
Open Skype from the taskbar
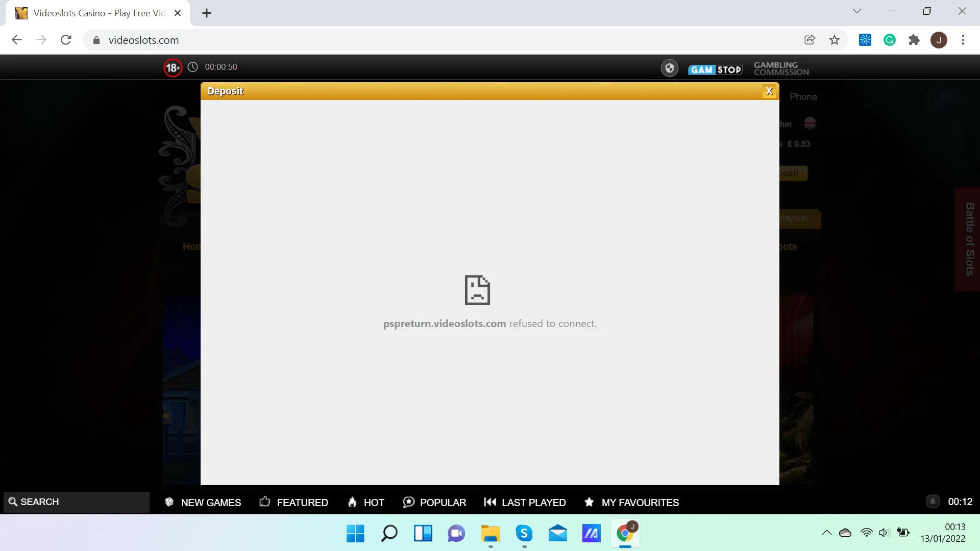point(524,534)
